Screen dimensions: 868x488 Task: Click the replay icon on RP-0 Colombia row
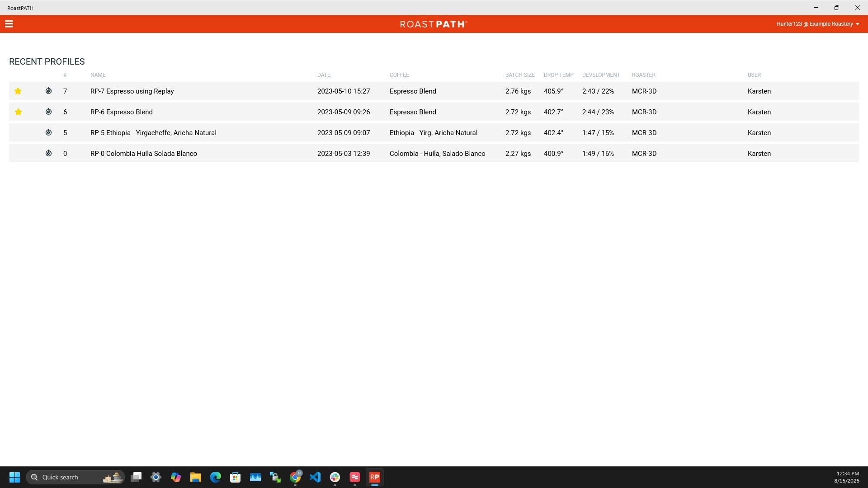pos(48,154)
